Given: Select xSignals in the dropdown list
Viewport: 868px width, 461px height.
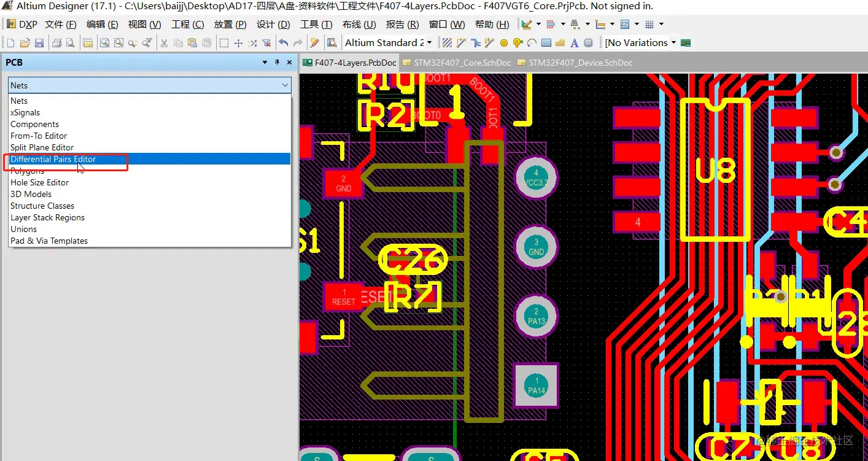Looking at the screenshot, I should click(150, 112).
